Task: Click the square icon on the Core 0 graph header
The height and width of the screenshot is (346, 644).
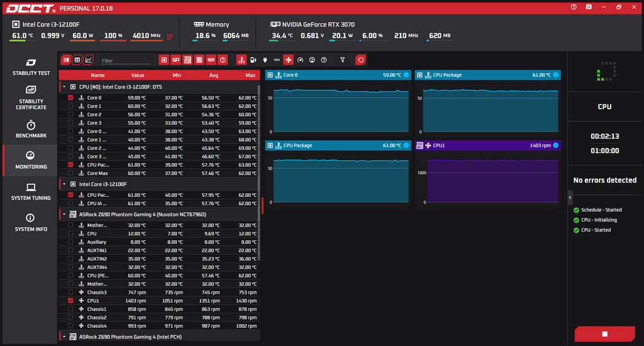Action: (x=270, y=75)
